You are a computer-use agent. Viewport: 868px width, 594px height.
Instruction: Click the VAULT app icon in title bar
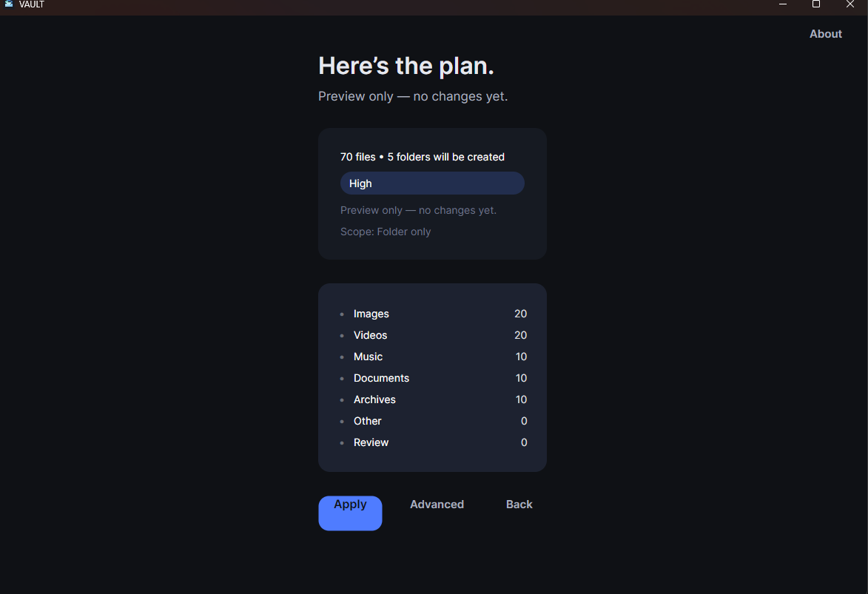coord(9,4)
